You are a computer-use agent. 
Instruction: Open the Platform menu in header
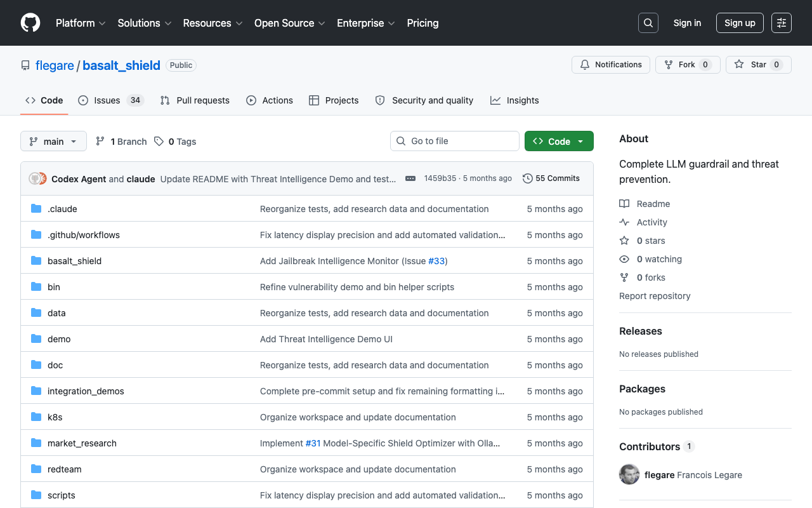81,23
